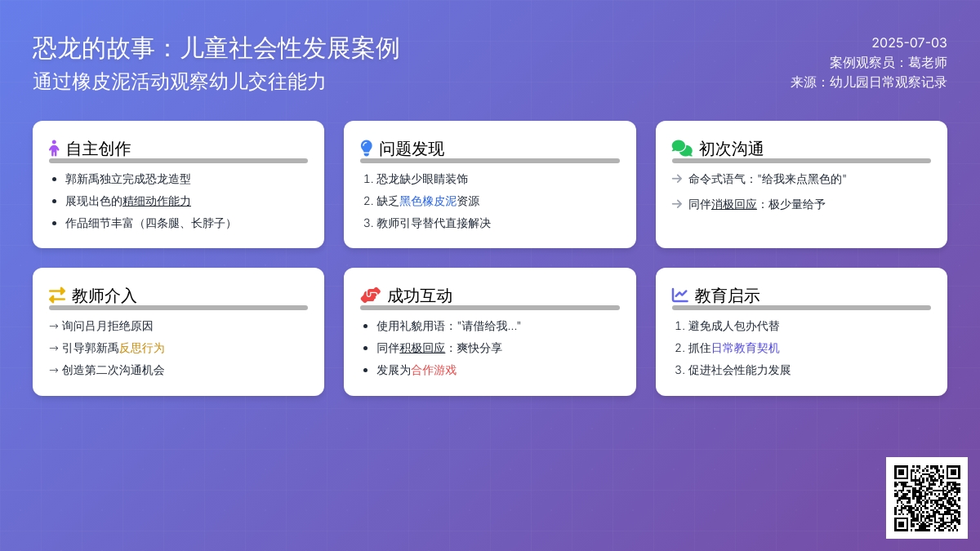Click the subtitle 通过橡皮泥活动观察幼儿交往能力
980x551 pixels.
pos(180,82)
